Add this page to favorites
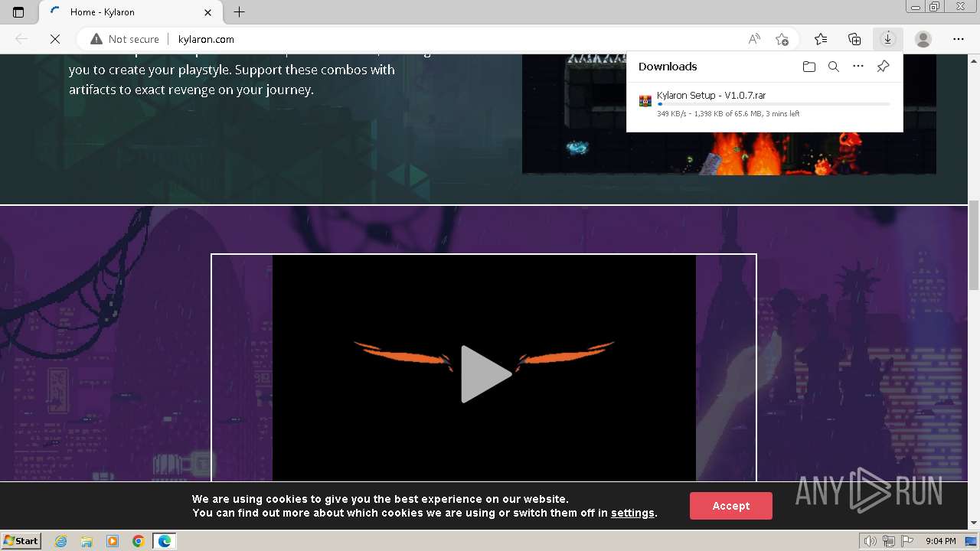 (782, 39)
